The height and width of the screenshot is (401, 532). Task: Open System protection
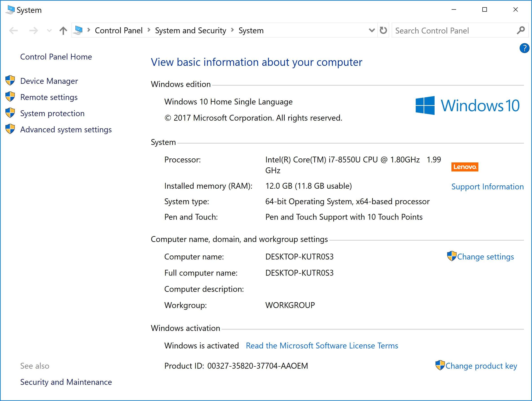click(53, 113)
